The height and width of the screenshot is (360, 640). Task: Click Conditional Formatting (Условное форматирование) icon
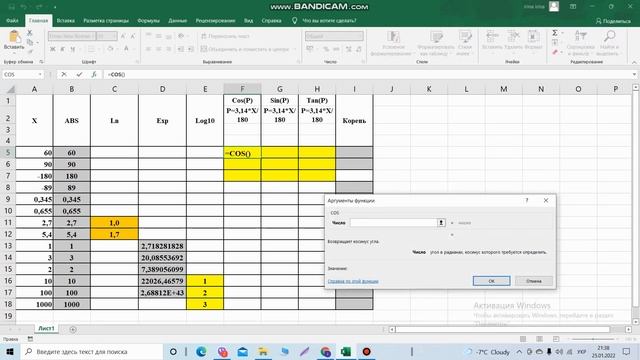393,38
